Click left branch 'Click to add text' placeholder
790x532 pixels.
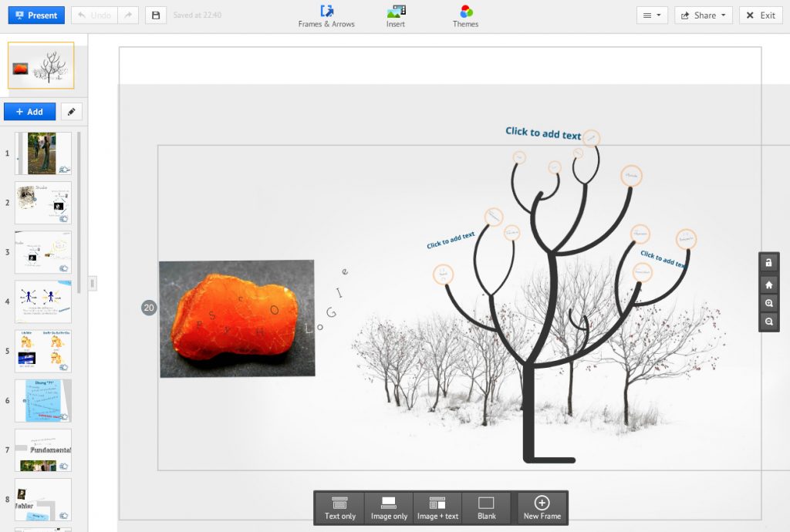(x=451, y=240)
